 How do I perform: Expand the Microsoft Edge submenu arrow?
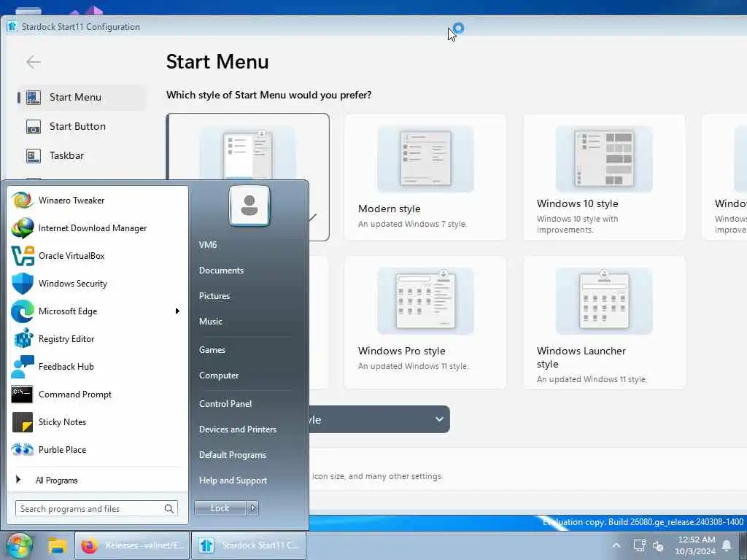(177, 311)
